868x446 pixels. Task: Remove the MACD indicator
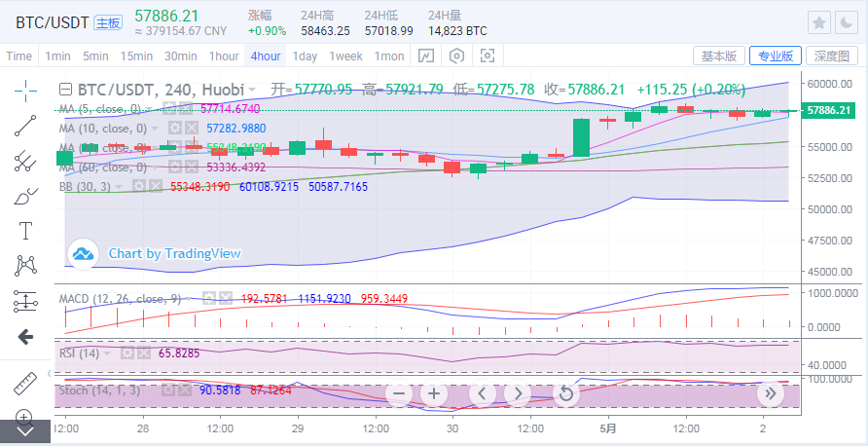tap(224, 299)
